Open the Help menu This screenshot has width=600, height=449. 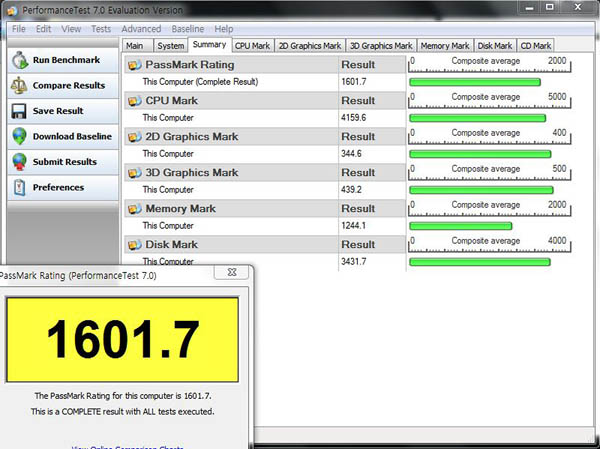(223, 29)
